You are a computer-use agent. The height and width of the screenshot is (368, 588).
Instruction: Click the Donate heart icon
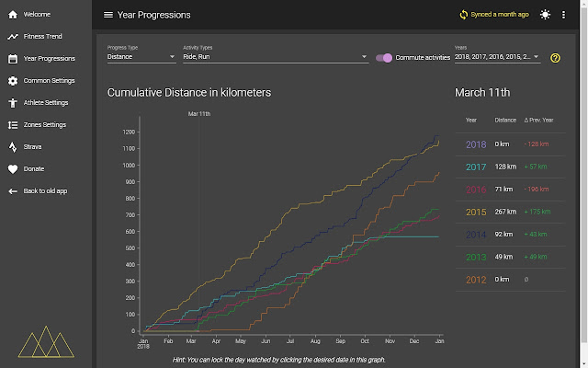click(x=13, y=169)
